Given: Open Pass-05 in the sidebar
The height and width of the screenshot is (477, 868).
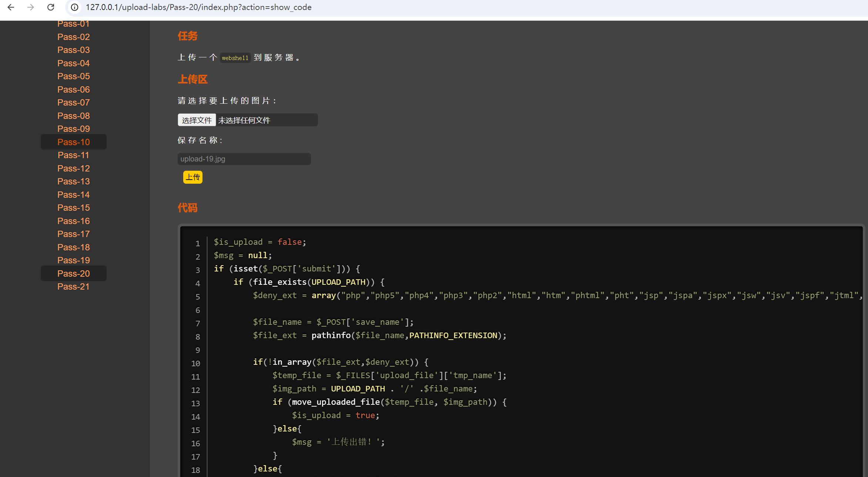Looking at the screenshot, I should tap(73, 76).
